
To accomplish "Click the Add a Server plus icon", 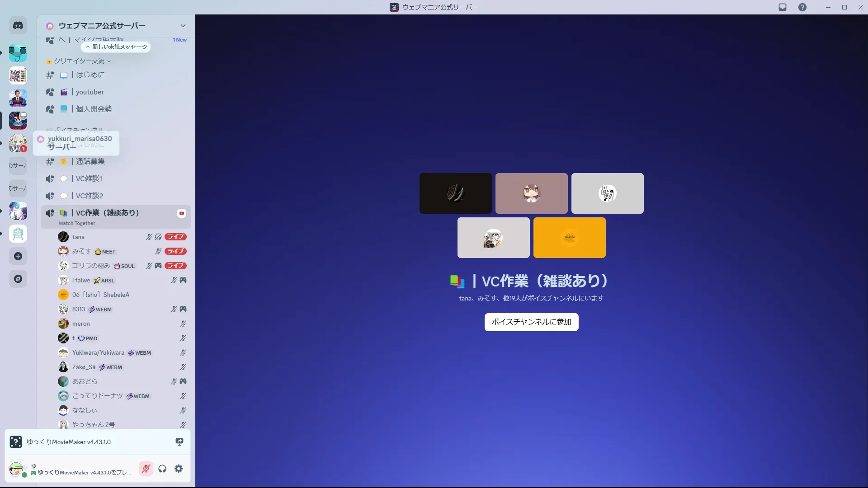I will tap(18, 256).
